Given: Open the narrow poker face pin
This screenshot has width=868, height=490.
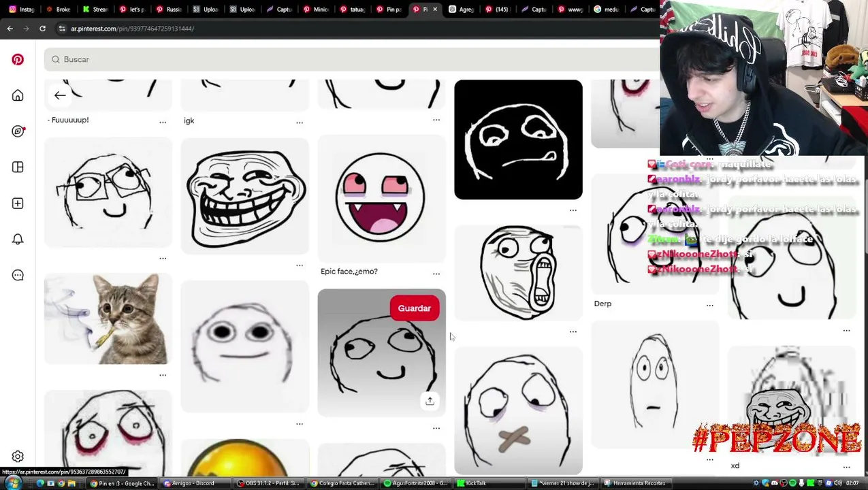Looking at the screenshot, I should click(x=654, y=385).
